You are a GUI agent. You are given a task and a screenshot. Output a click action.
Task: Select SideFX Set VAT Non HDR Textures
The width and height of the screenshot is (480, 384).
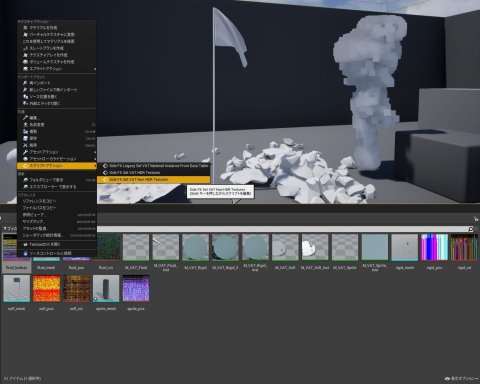tap(154, 180)
